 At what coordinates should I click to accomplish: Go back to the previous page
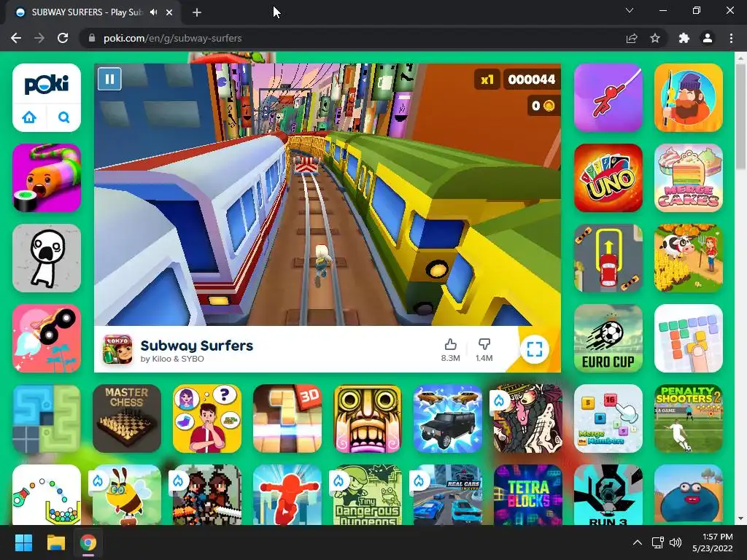tap(16, 38)
